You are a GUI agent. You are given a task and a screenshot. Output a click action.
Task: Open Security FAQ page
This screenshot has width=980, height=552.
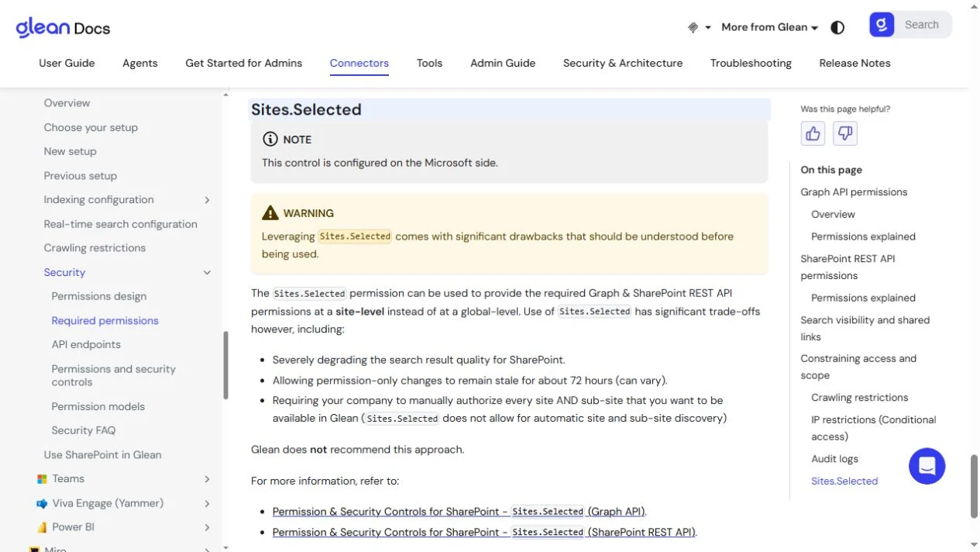pos(83,430)
